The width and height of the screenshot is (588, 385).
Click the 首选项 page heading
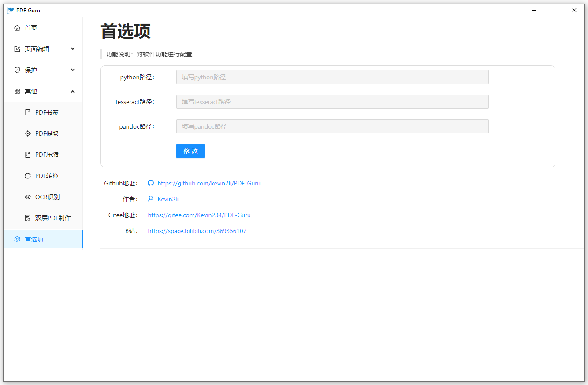[126, 32]
